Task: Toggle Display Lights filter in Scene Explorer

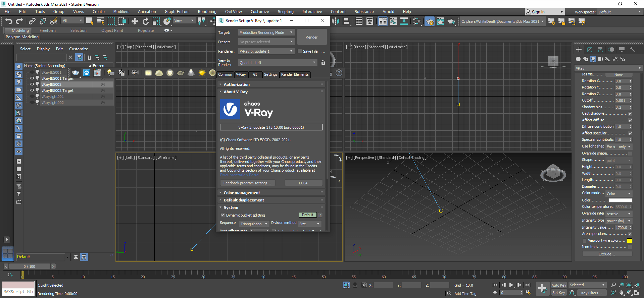Action: (19, 82)
